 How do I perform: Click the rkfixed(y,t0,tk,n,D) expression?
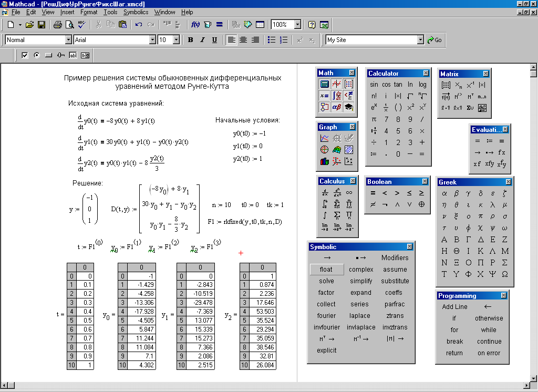coord(253,222)
